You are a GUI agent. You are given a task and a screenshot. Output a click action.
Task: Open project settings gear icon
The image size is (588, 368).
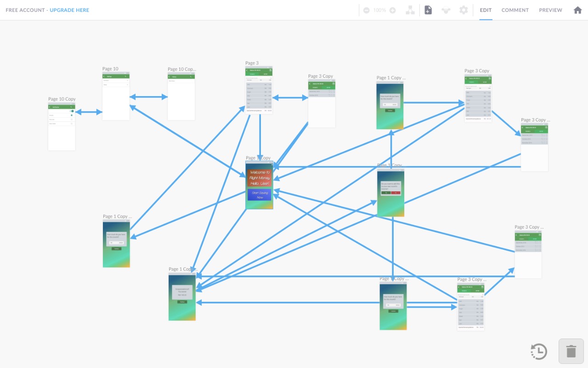coord(464,10)
